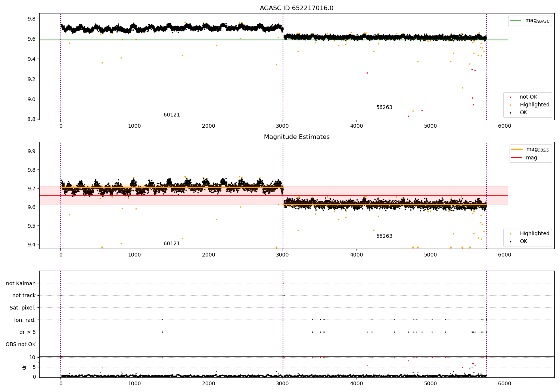The height and width of the screenshot is (392, 560).
Task: Click the '6000' x tick of the bottom plot
Action: 505,383
